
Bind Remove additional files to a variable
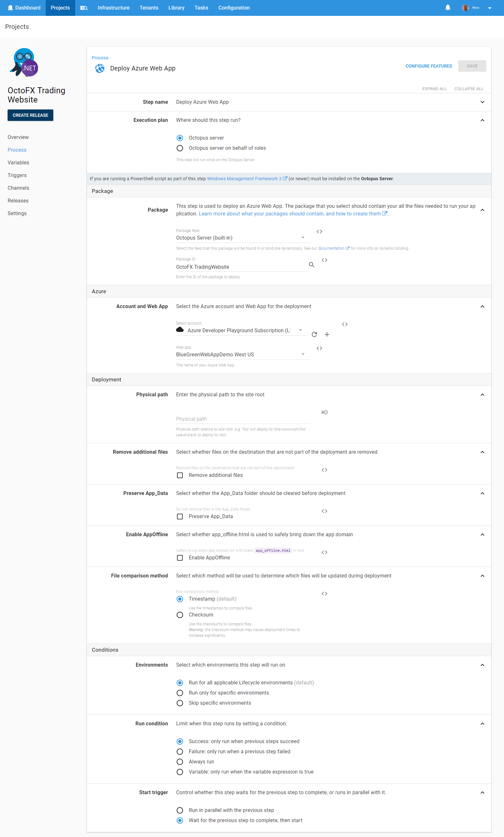(x=324, y=470)
